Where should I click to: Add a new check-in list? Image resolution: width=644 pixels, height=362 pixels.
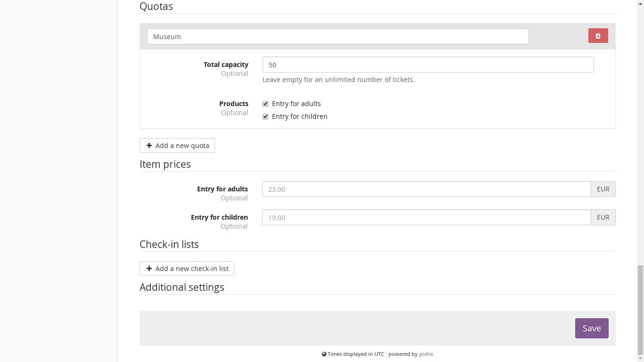187,269
